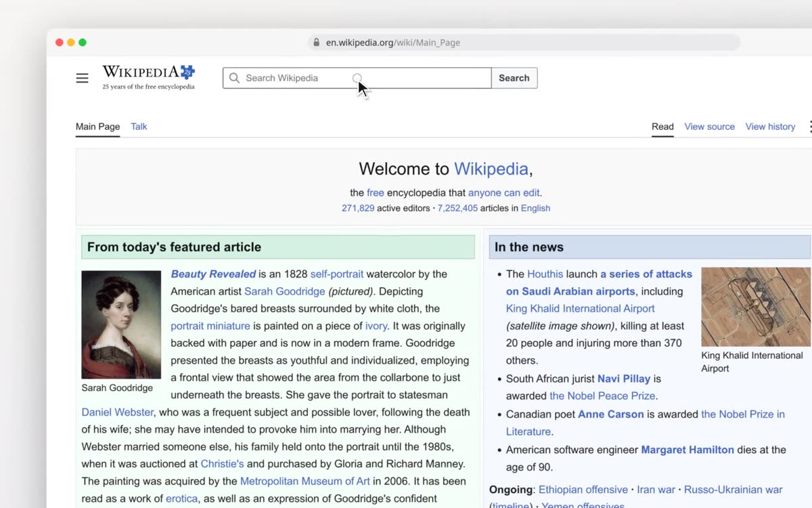Open the View history tab
The width and height of the screenshot is (812, 508).
[770, 127]
